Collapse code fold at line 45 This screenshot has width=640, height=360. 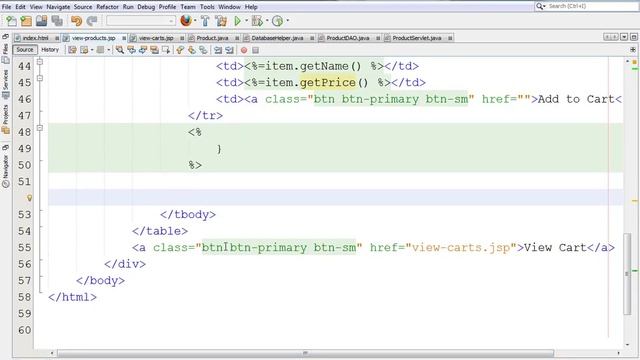coord(40,78)
